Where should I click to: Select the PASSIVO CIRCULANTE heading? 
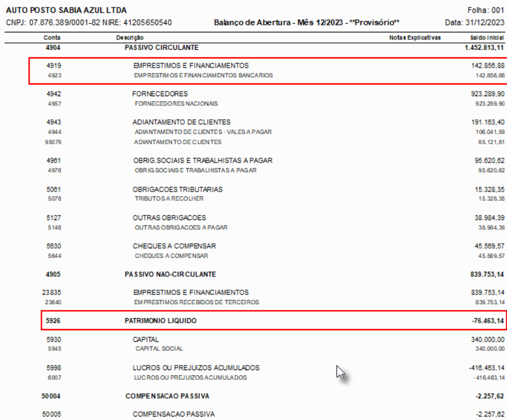click(x=162, y=48)
